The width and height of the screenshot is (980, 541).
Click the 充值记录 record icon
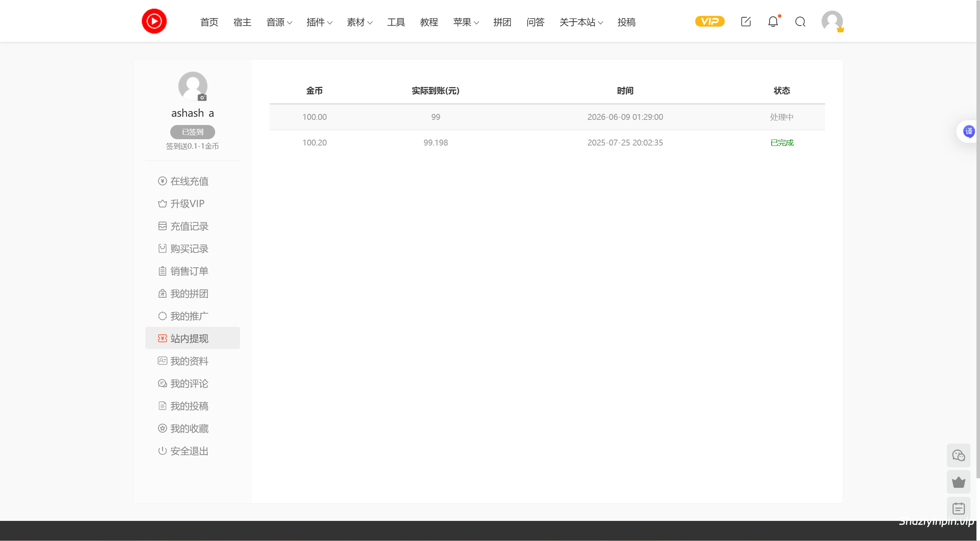[x=162, y=226]
